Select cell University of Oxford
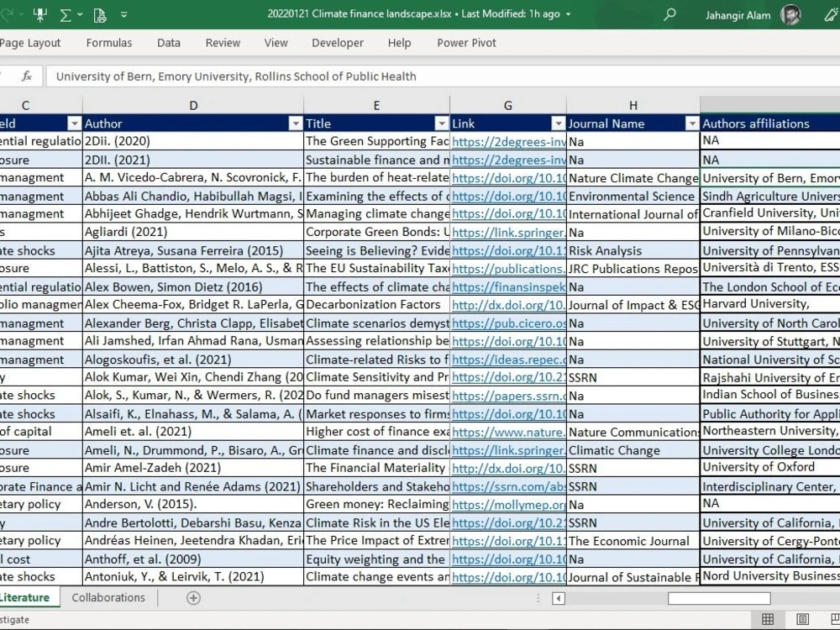Screen dimensions: 840x630 pyautogui.click(x=769, y=467)
